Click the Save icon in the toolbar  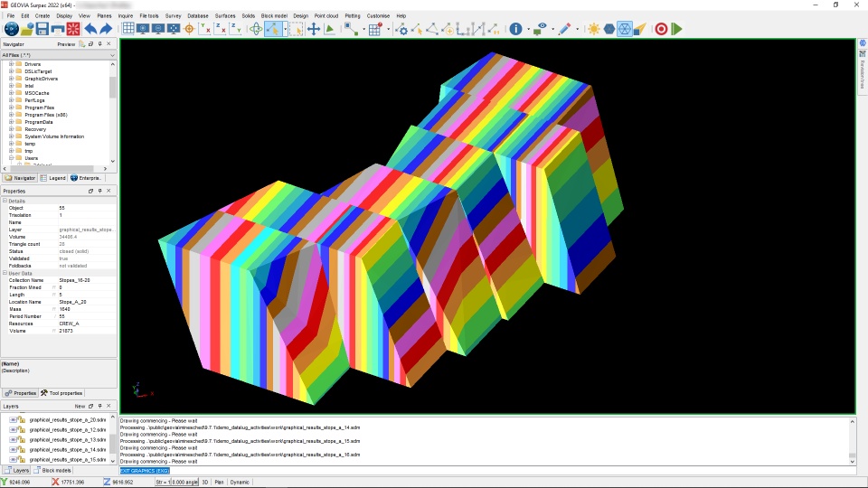42,29
